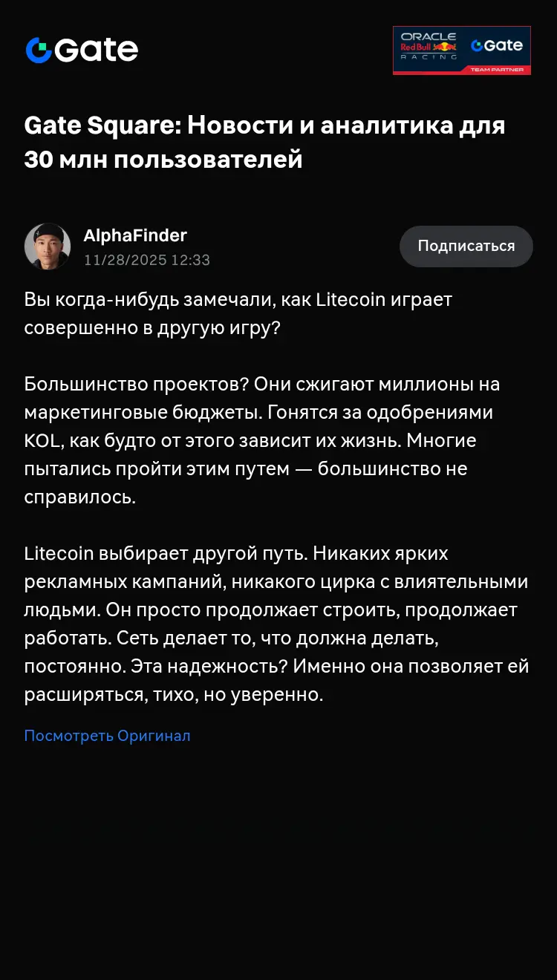Click the Oracle wordmark in the banner
557x980 pixels.
[x=428, y=36]
